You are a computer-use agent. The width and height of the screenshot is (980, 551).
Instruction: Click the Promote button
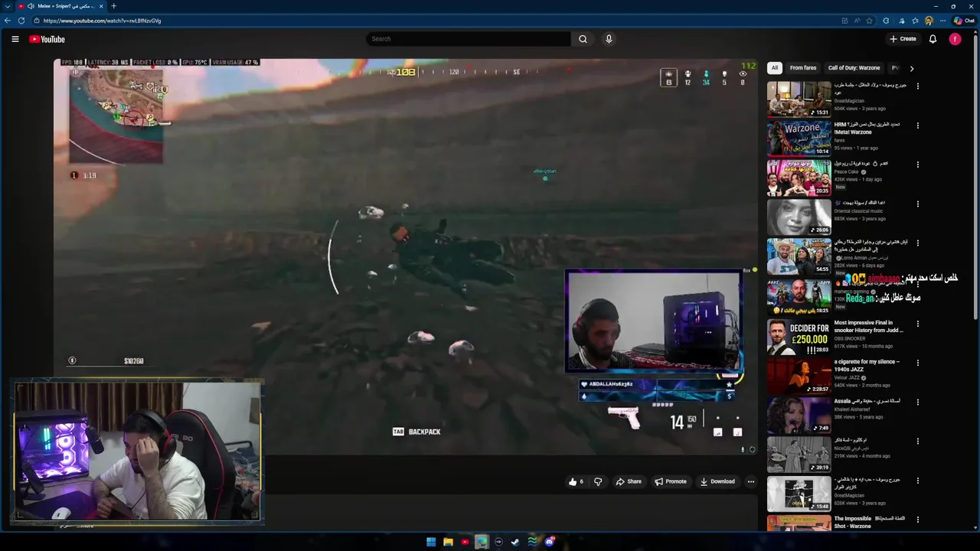tap(671, 481)
